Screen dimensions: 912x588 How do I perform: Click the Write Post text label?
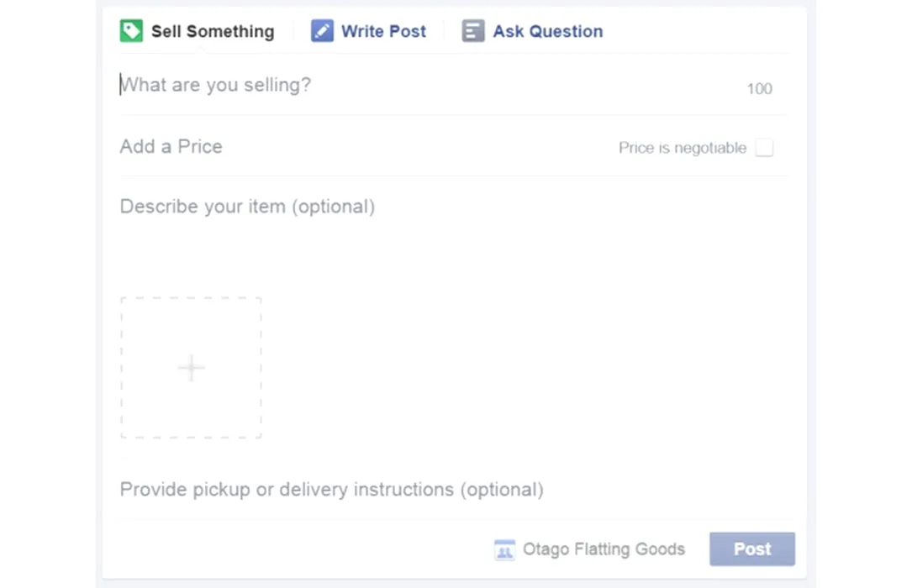click(x=384, y=31)
